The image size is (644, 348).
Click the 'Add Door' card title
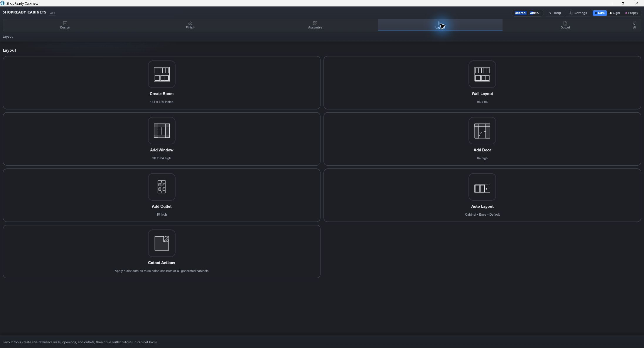[x=482, y=150]
